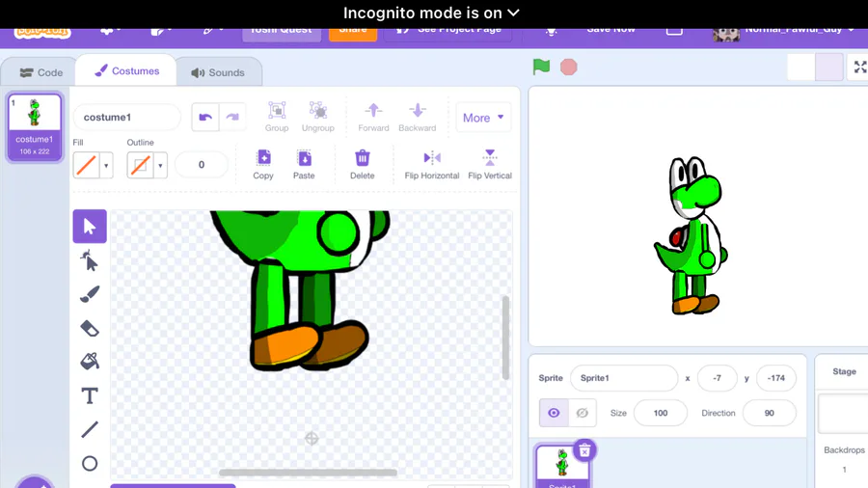Click the Group icon
This screenshot has height=488, width=868.
277,117
